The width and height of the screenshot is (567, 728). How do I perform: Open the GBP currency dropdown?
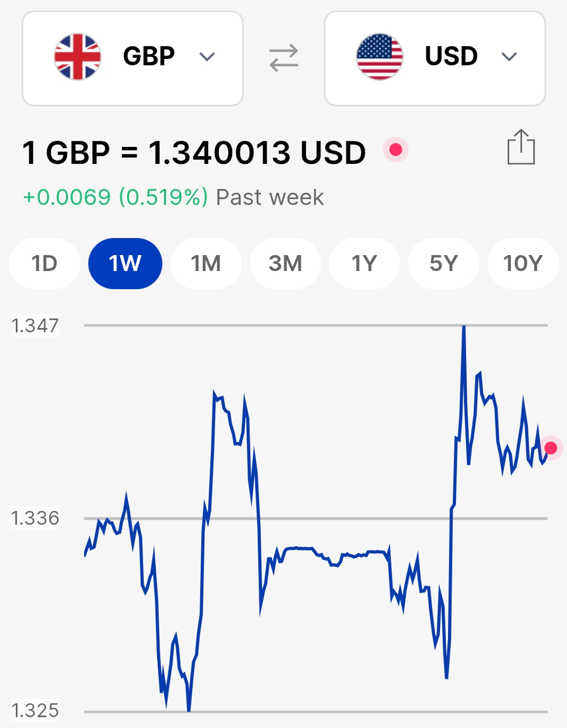click(x=133, y=58)
